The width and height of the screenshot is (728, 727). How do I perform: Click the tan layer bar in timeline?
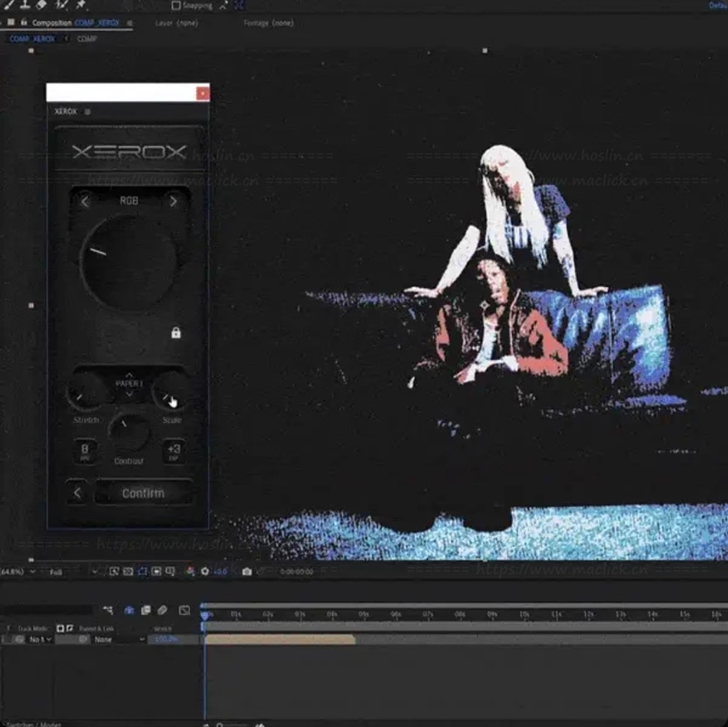[x=279, y=639]
